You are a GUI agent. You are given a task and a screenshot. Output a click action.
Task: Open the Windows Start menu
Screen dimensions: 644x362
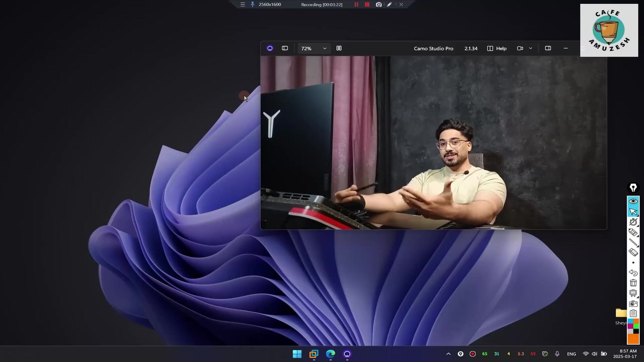(297, 354)
